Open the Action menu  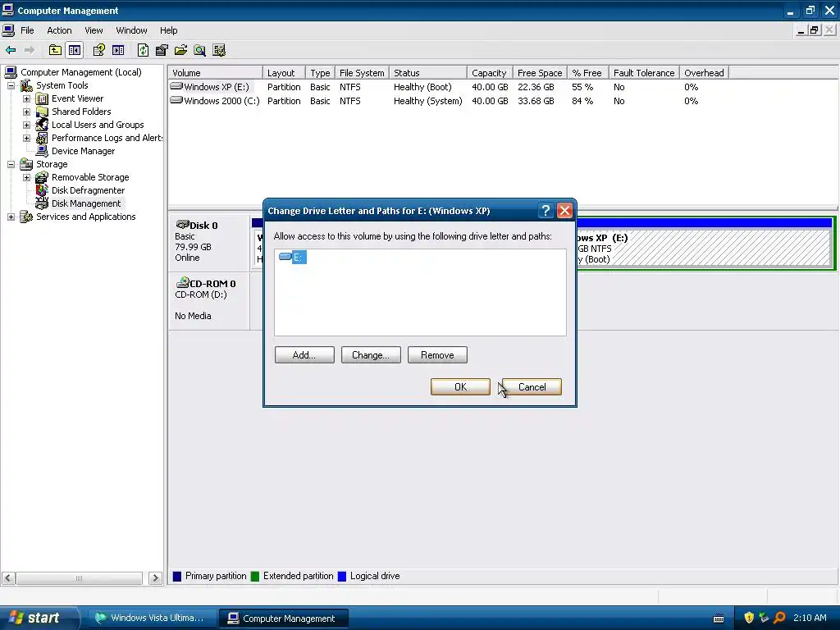(59, 30)
